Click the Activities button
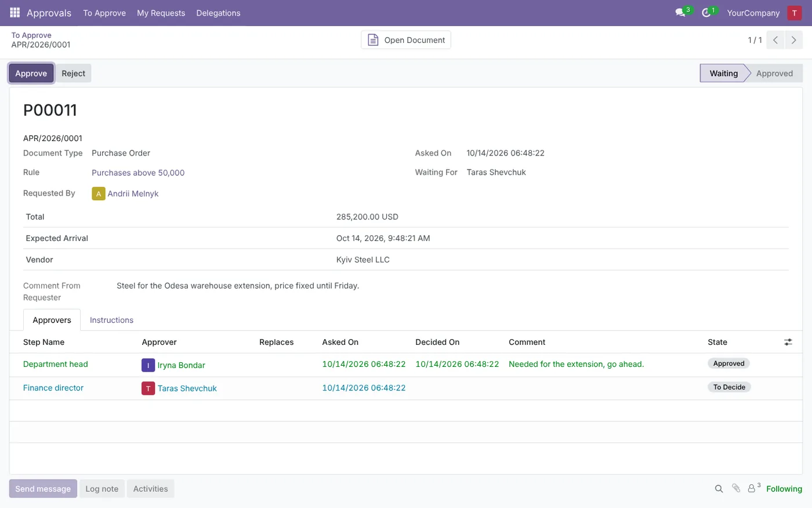The height and width of the screenshot is (508, 812). coord(150,489)
